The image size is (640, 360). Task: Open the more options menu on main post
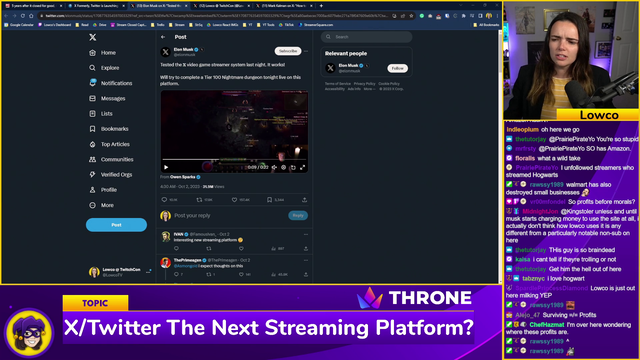(306, 51)
